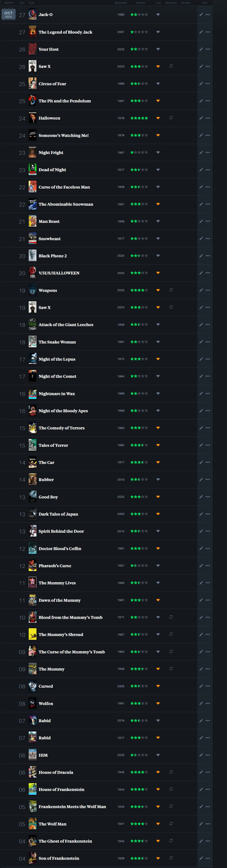Open the Spirit Behind the Door title

coord(61,531)
